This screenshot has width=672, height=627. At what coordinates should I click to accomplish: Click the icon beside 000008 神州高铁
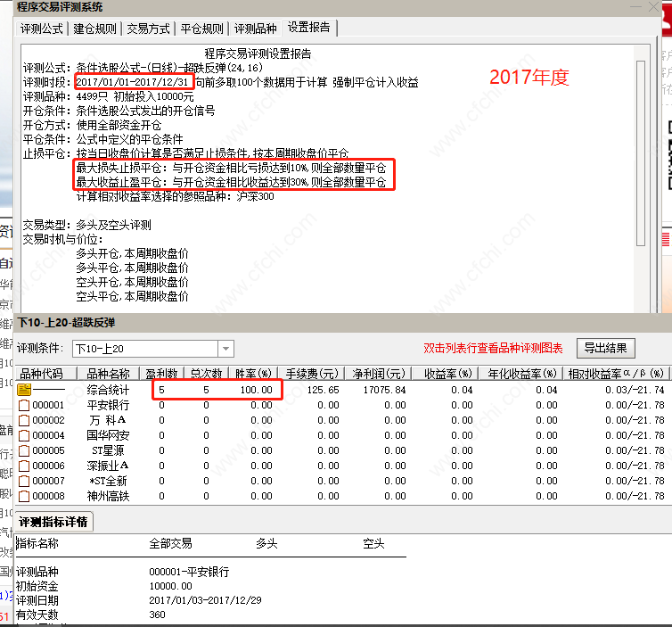[24, 496]
